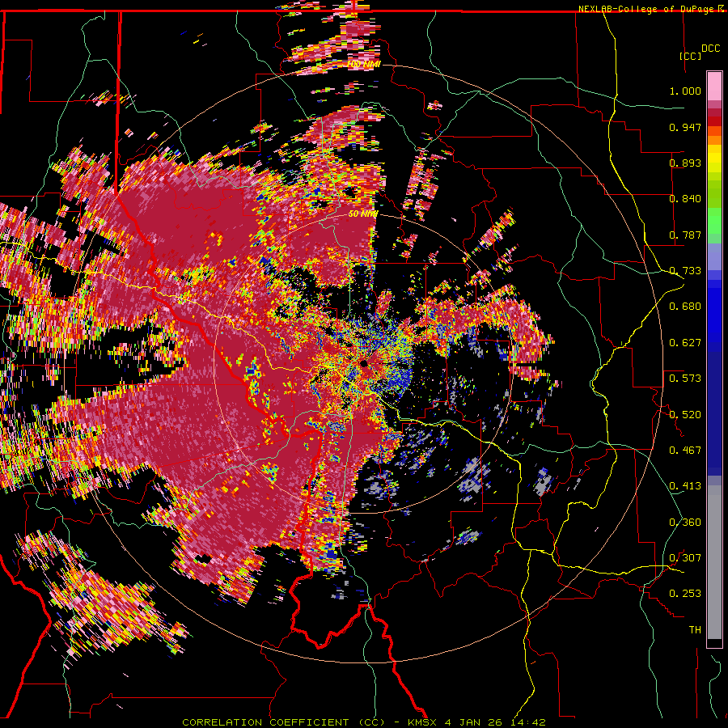Click the 50 NMI range ring label
728x728 pixels.
click(x=362, y=214)
